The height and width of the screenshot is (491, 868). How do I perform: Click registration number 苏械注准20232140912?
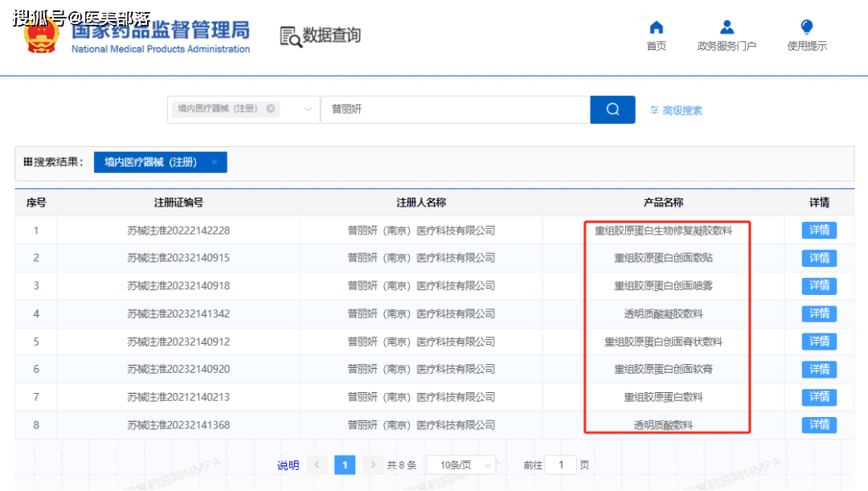click(x=178, y=342)
